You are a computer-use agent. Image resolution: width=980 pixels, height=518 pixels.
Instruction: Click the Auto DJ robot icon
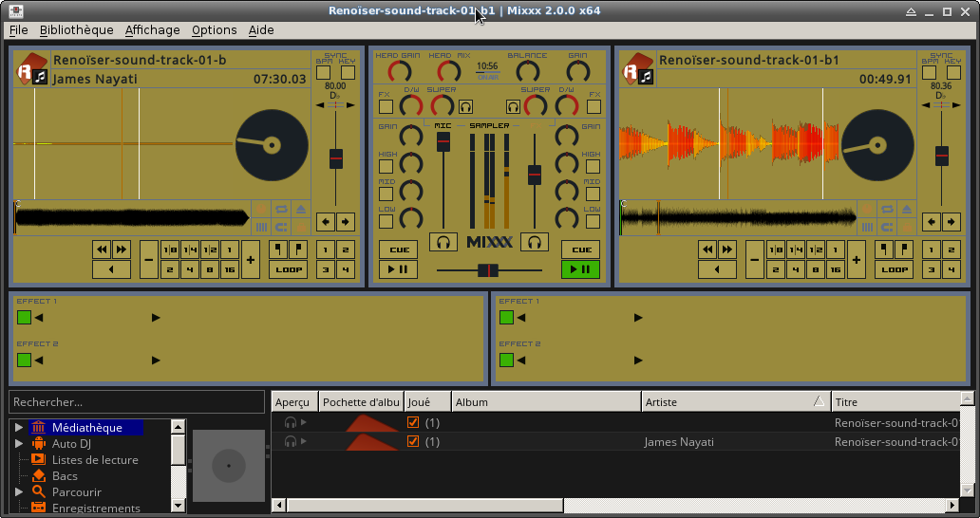point(39,444)
